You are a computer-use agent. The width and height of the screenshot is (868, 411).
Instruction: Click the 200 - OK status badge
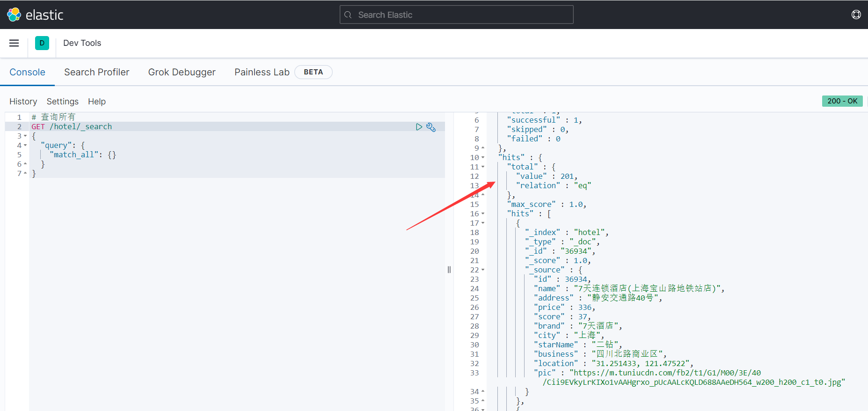tap(842, 101)
